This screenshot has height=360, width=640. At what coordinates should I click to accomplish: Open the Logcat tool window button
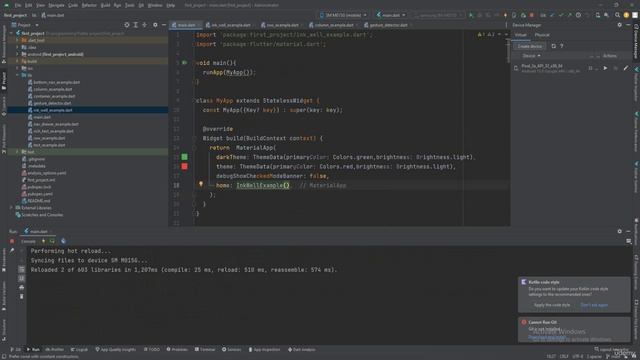click(79, 349)
